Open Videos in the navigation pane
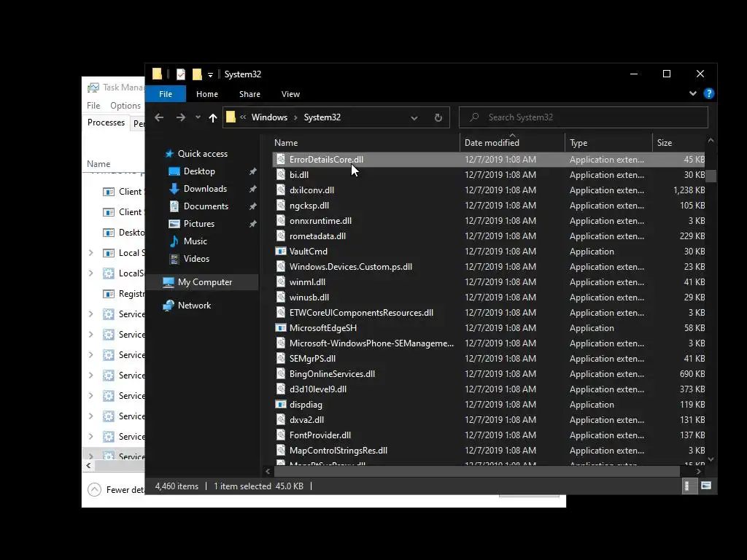 196,259
